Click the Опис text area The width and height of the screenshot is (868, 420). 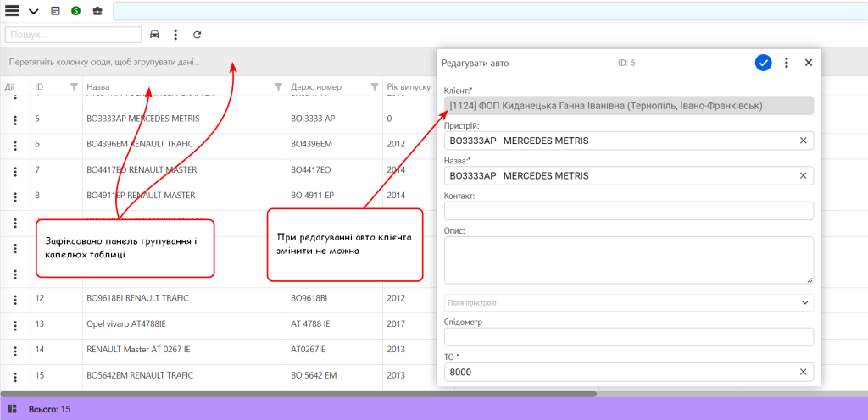629,260
